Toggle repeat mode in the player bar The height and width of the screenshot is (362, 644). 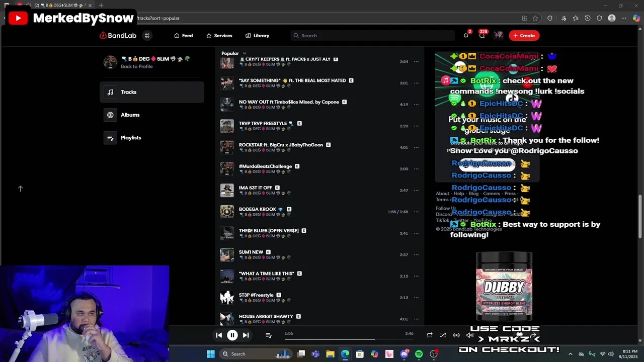429,335
